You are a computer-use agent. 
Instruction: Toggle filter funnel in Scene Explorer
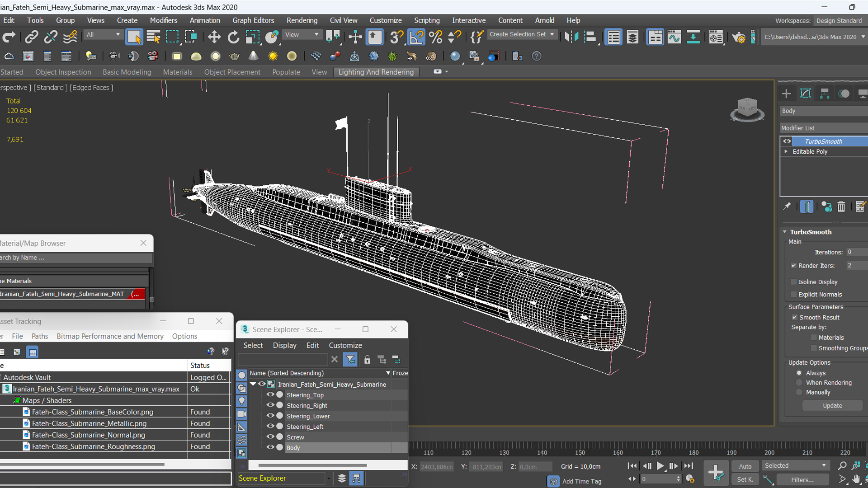point(350,360)
